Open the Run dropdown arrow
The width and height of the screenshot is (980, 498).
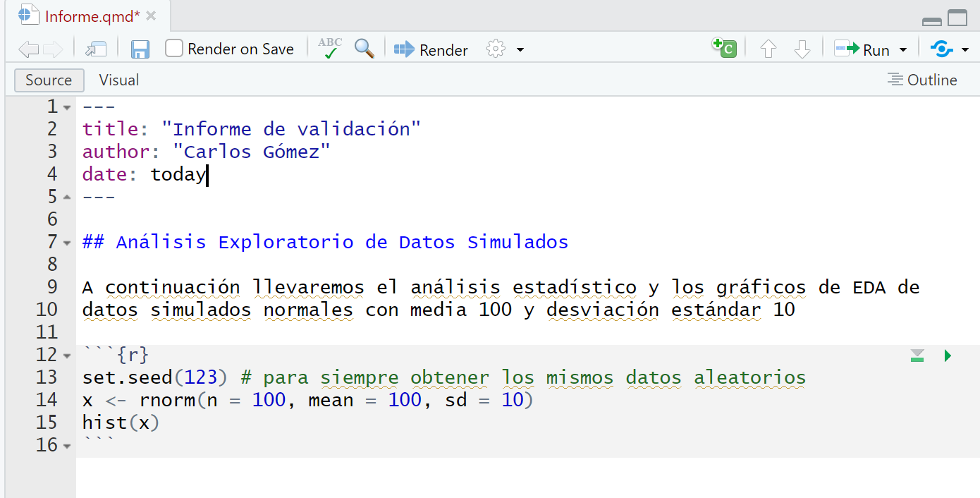pos(903,50)
